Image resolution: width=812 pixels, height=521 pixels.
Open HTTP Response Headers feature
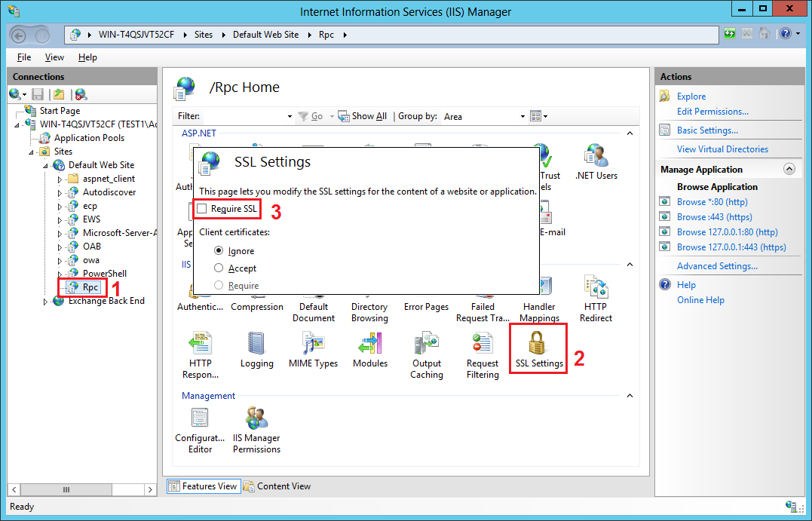(x=201, y=355)
